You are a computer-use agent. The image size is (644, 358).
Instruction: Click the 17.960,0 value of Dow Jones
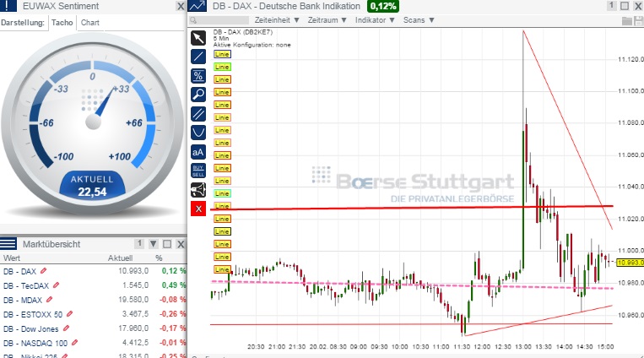tap(133, 328)
